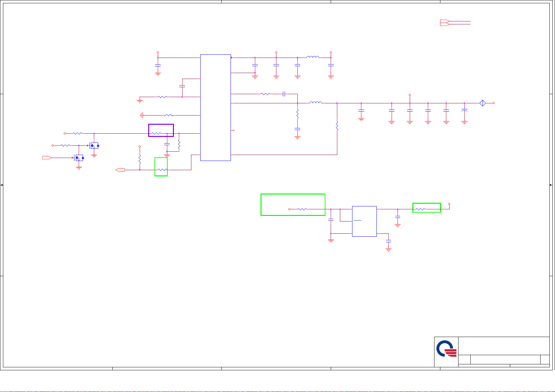The image size is (555, 392).
Task: Select the polarized capacitor with the curved plate
Action: (464, 111)
